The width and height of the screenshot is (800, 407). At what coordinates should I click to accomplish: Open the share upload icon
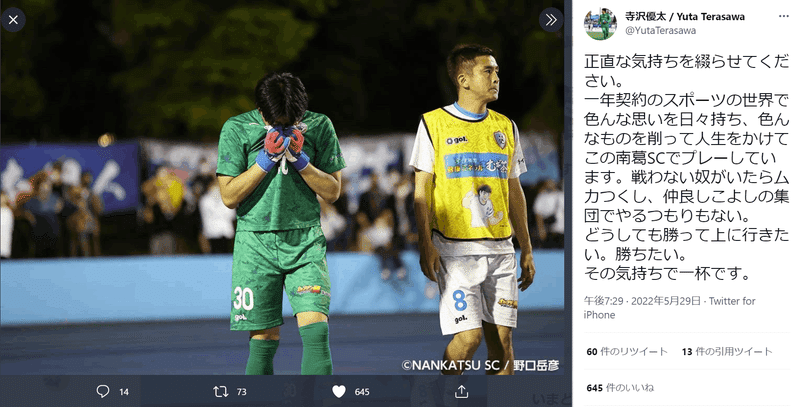pyautogui.click(x=461, y=391)
